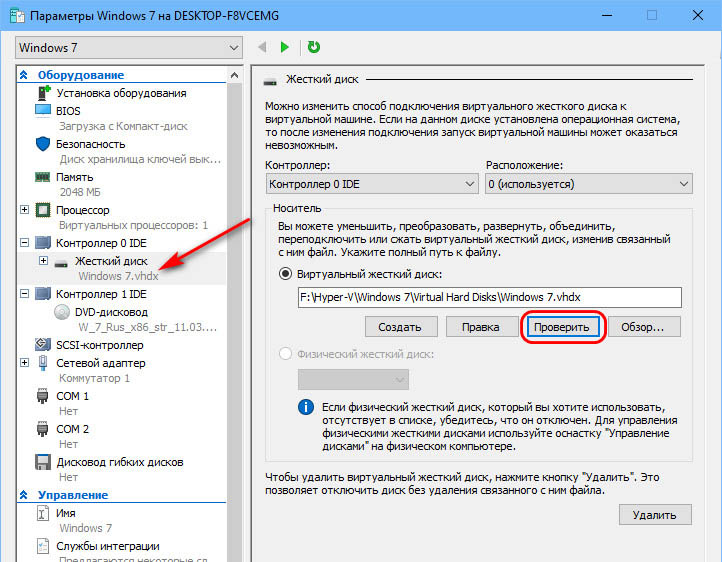Click the memory chip icon (Память)
The width and height of the screenshot is (722, 562).
[x=43, y=177]
